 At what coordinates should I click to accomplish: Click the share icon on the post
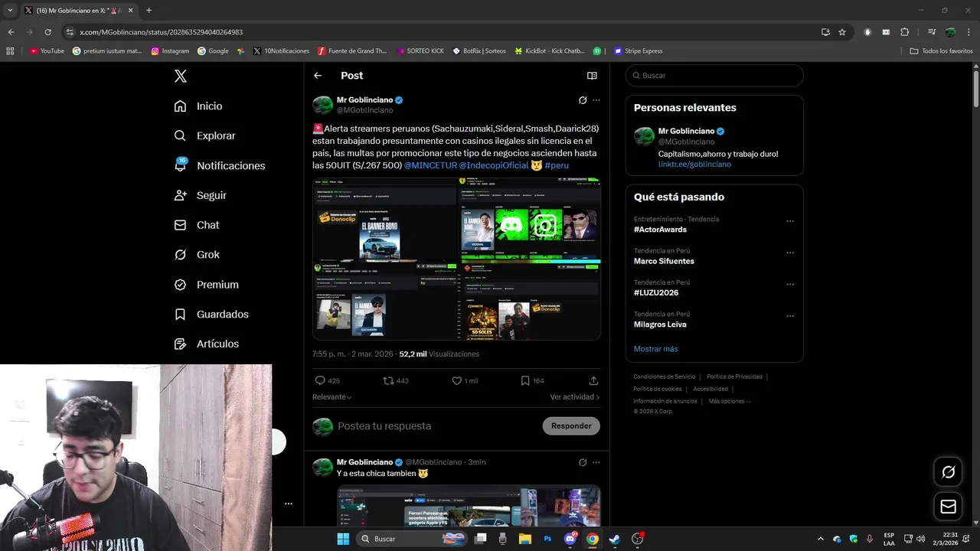click(593, 380)
